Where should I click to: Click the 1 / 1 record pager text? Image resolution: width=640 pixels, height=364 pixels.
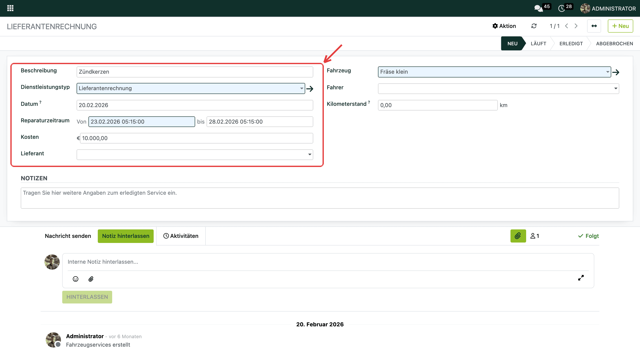(x=554, y=26)
